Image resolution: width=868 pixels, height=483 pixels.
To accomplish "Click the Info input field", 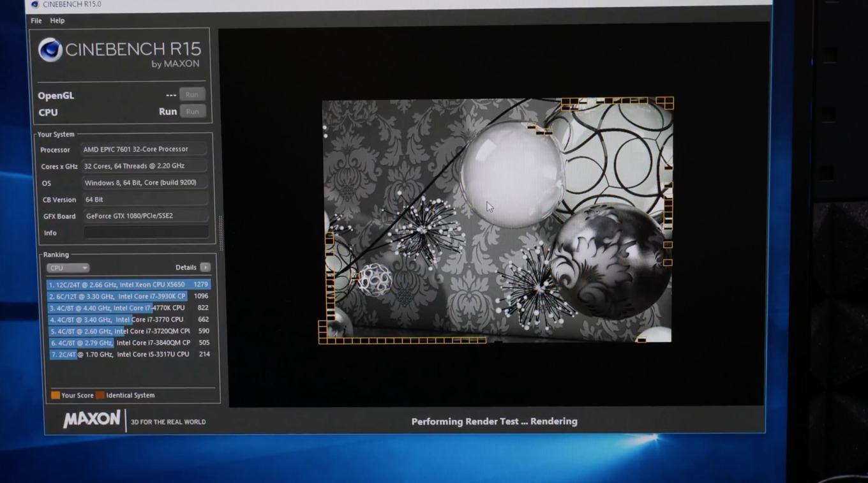I will (146, 233).
